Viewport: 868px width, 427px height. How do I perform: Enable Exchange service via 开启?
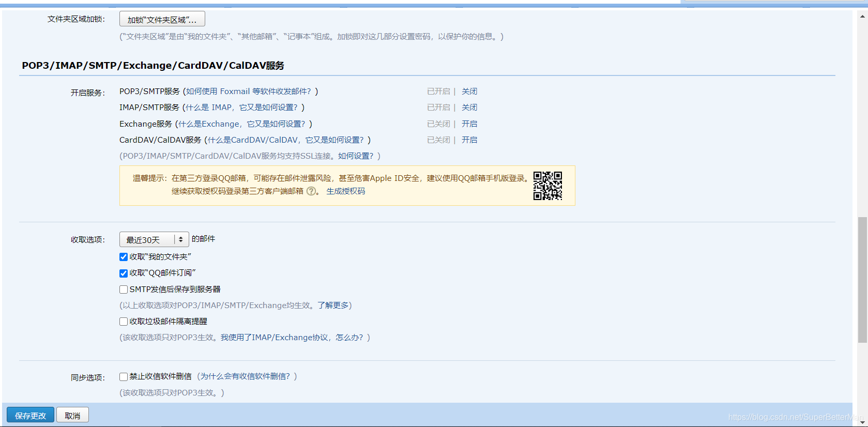469,124
